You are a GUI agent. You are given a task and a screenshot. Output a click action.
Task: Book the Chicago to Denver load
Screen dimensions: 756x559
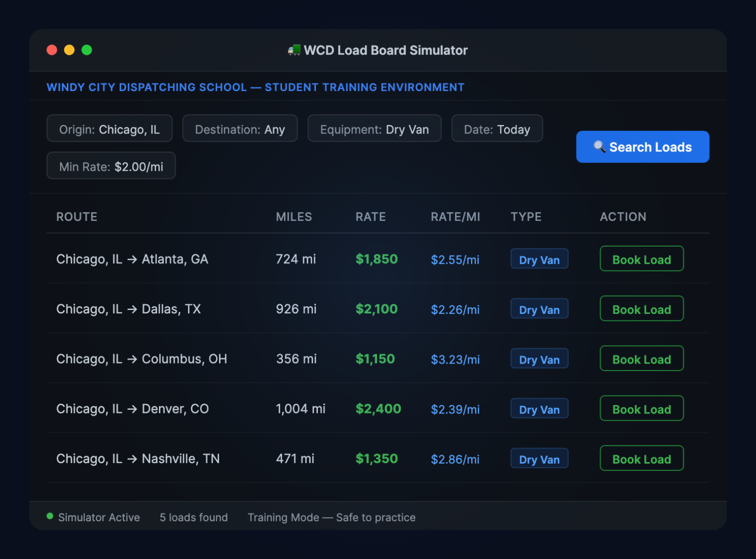(641, 409)
